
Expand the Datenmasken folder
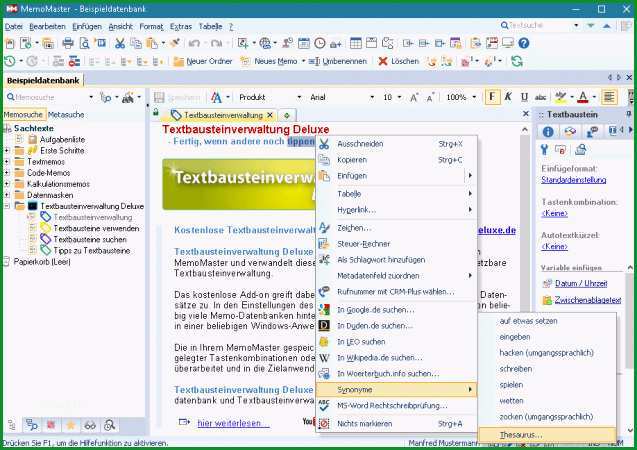[7, 195]
